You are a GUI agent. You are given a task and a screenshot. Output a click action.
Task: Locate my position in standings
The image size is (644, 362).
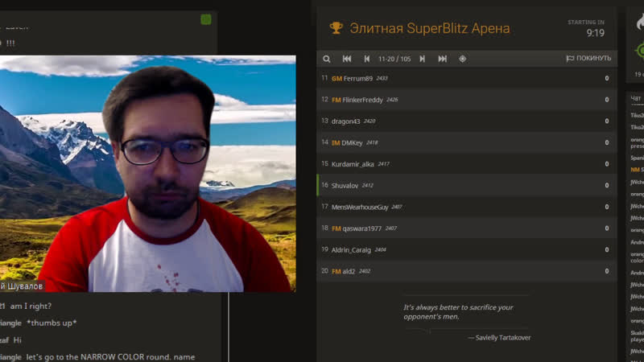[x=462, y=59]
